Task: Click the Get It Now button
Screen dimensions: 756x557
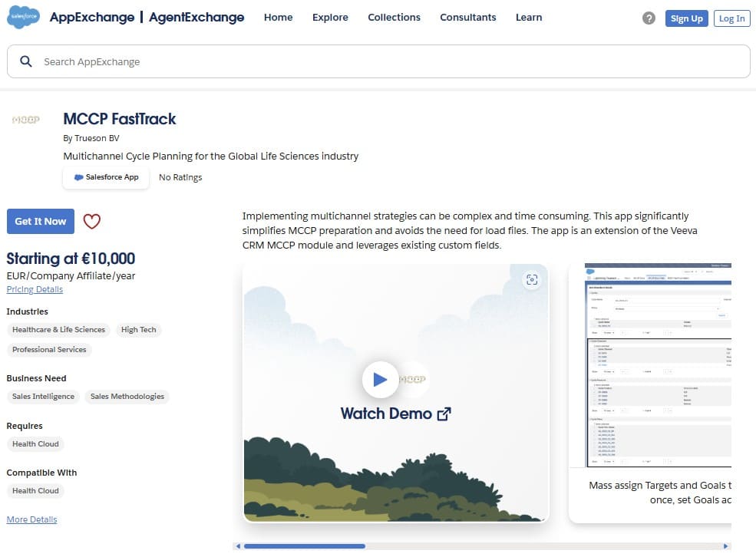Action: tap(41, 221)
